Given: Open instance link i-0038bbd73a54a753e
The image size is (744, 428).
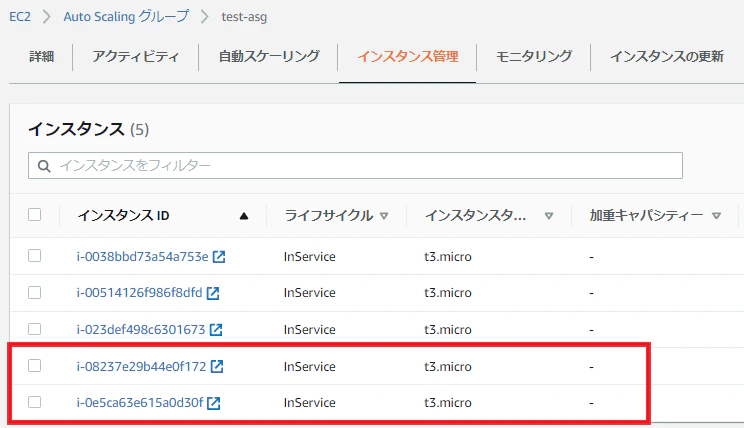Looking at the screenshot, I should [x=142, y=257].
